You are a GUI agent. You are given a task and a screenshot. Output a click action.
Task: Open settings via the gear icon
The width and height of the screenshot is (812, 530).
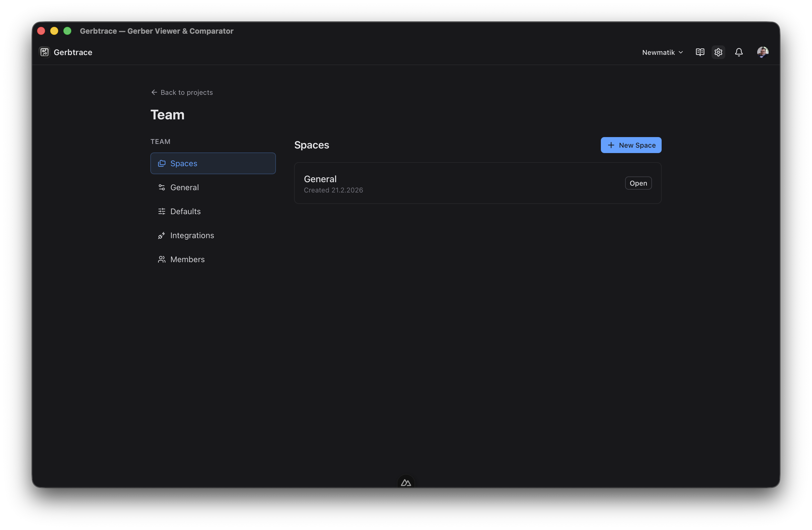tap(718, 52)
